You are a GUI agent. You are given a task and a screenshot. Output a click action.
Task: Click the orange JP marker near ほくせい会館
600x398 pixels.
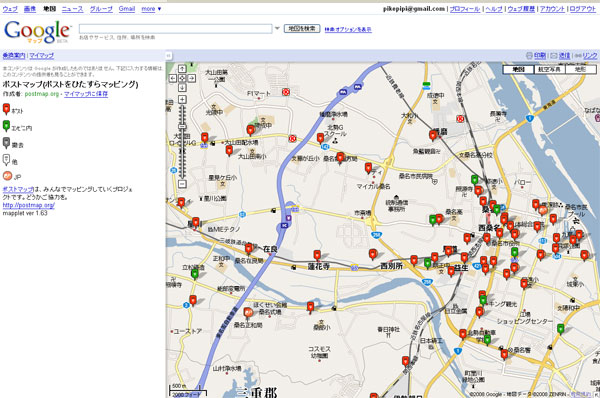(248, 313)
